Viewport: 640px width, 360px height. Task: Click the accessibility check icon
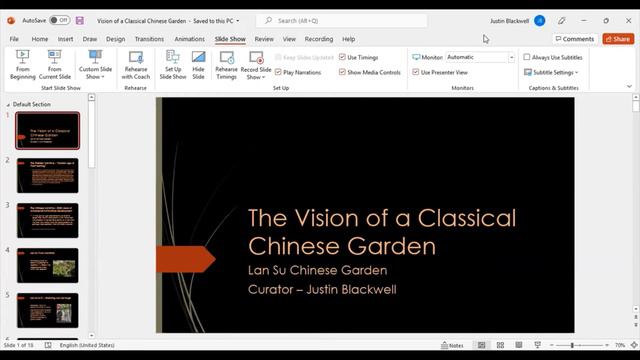coord(48,345)
